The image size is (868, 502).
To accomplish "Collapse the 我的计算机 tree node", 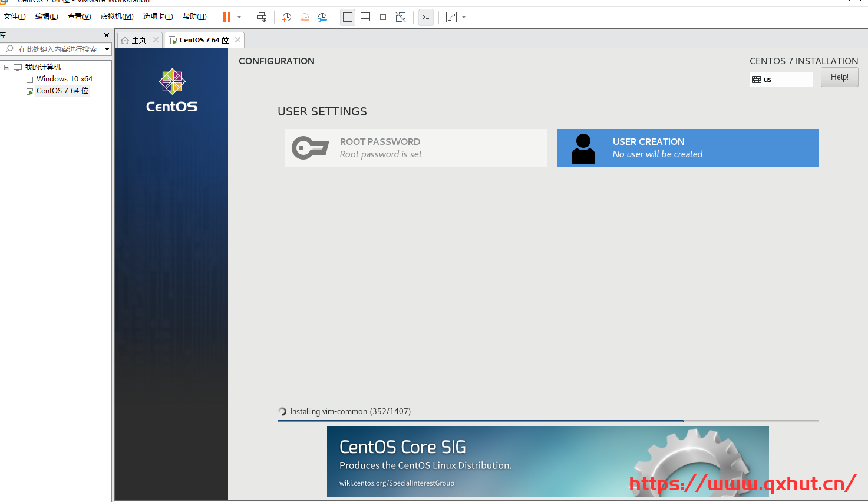I will pos(7,67).
